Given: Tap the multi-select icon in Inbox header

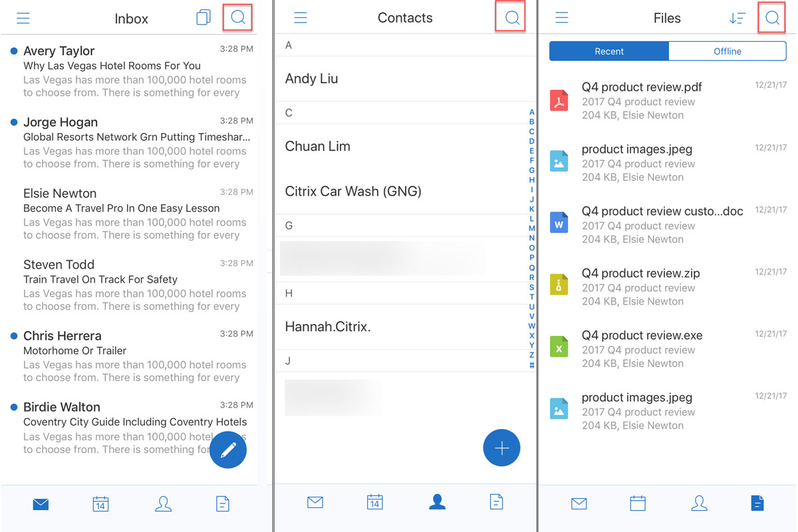Looking at the screenshot, I should (x=203, y=18).
